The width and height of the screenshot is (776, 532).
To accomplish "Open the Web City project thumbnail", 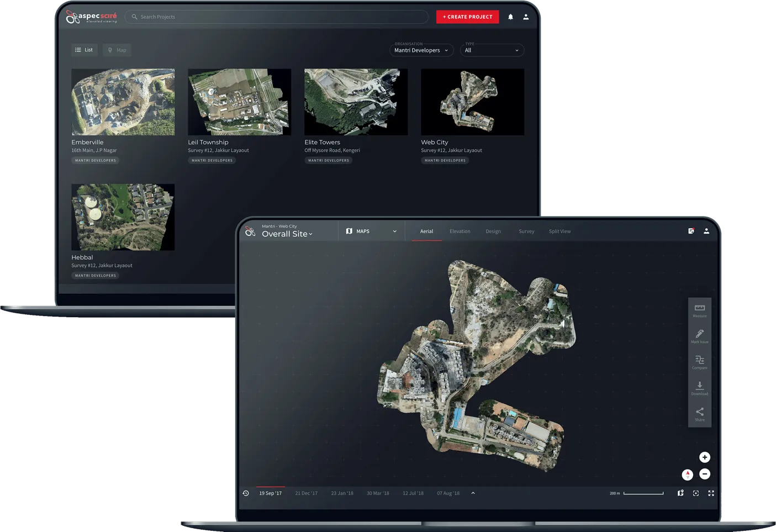I will 472,102.
